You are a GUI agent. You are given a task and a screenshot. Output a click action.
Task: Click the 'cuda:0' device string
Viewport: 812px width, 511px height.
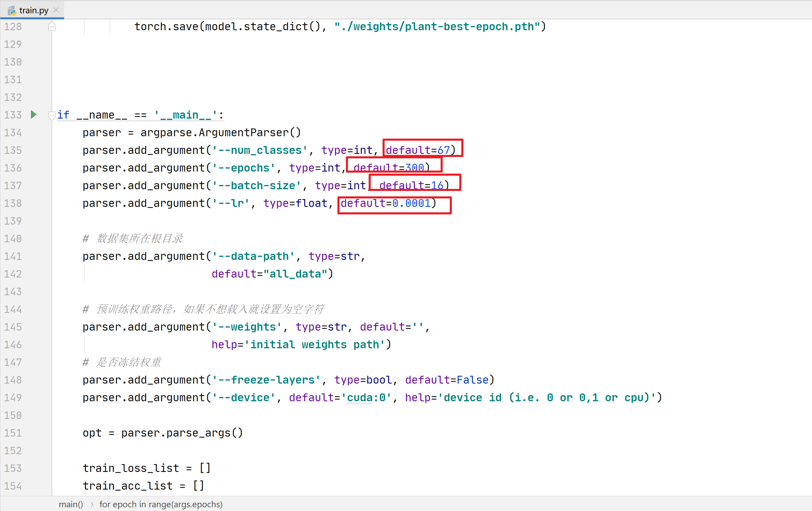click(x=366, y=398)
